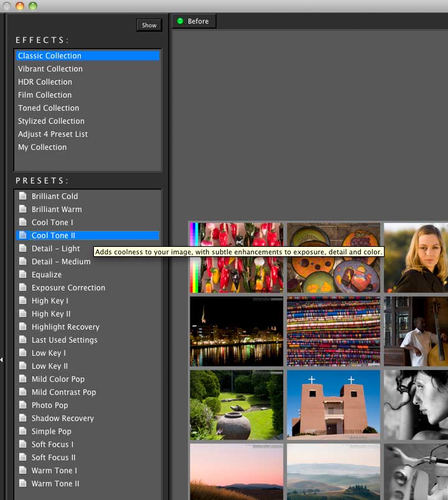Click the Equalize preset icon
The height and width of the screenshot is (500, 448).
pos(22,274)
